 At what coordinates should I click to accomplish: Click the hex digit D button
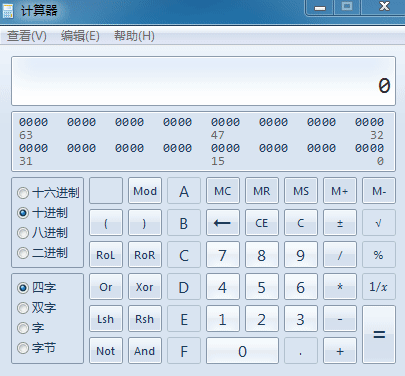pos(184,287)
